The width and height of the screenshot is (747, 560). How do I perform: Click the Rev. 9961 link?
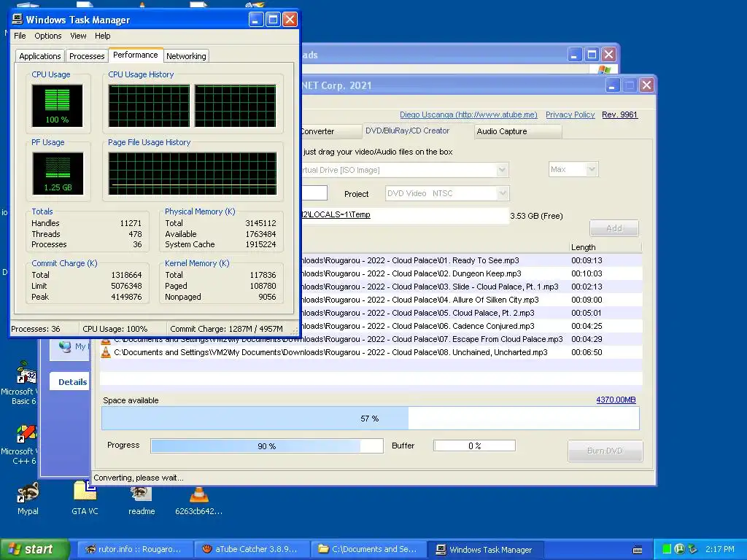619,114
